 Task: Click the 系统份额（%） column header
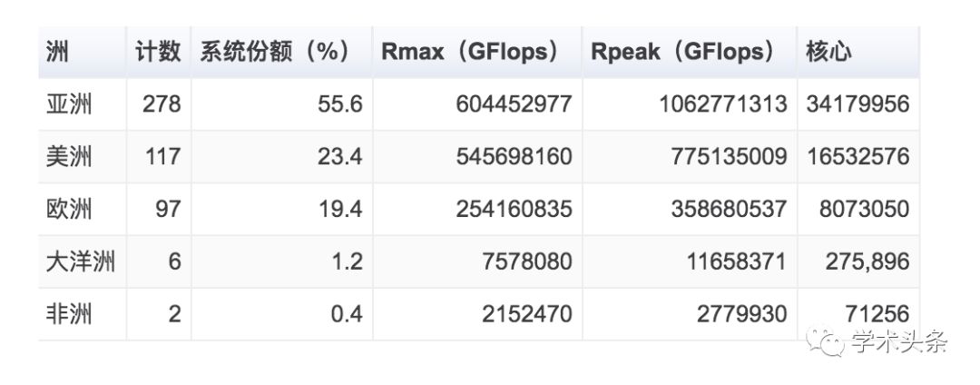pos(275,53)
